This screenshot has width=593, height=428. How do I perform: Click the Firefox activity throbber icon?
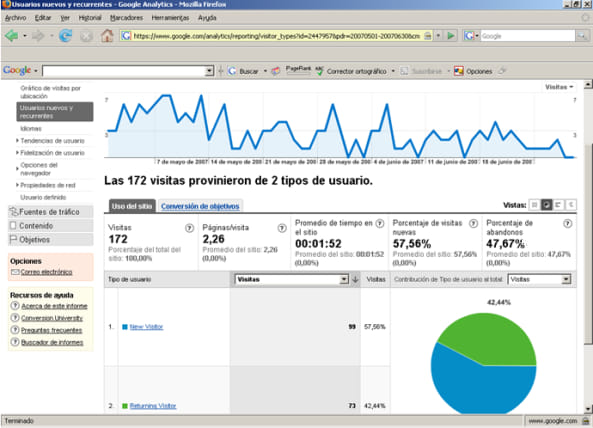[585, 18]
